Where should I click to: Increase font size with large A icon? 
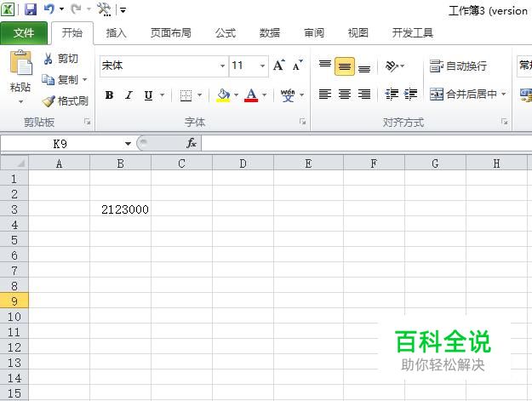coord(279,66)
